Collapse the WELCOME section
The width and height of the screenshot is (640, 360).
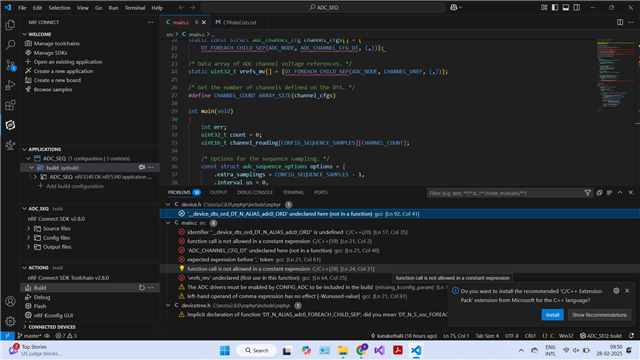(25, 34)
